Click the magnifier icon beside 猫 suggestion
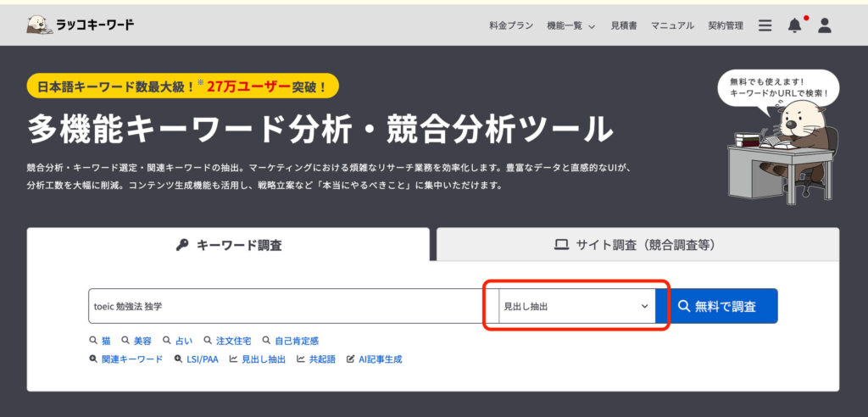This screenshot has width=868, height=417. [x=93, y=341]
